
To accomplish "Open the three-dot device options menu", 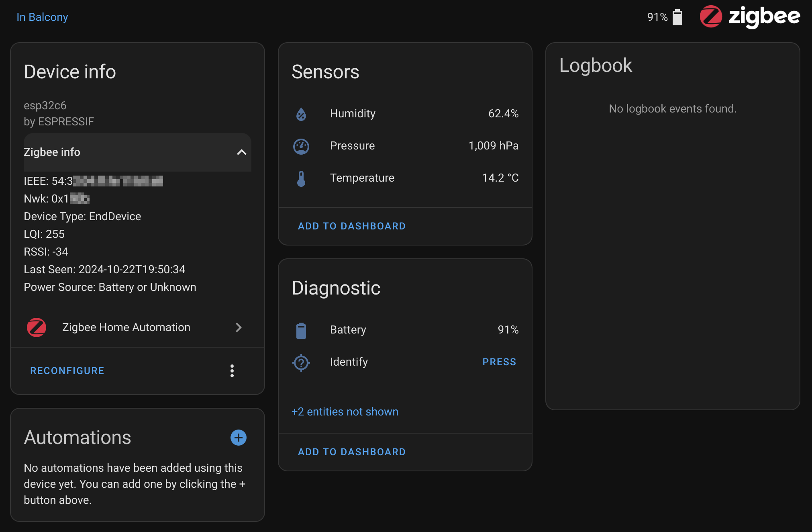I will (232, 371).
